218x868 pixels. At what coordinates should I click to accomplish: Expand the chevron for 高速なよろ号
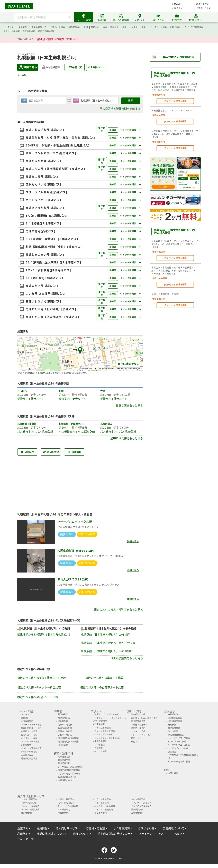click(140, 176)
